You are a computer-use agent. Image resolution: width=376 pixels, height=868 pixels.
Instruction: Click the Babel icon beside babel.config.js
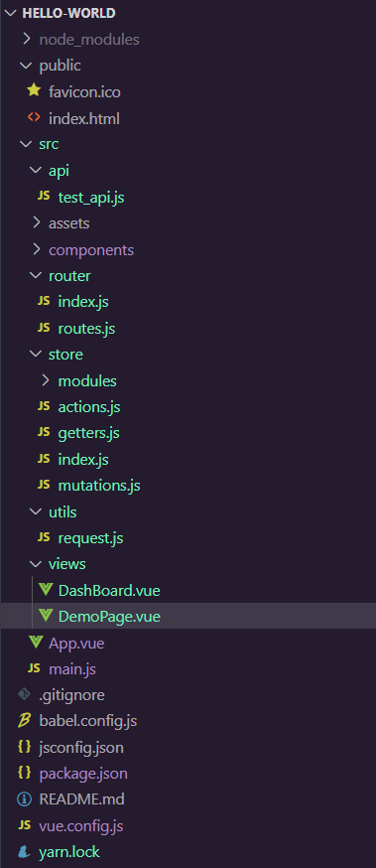[x=25, y=720]
